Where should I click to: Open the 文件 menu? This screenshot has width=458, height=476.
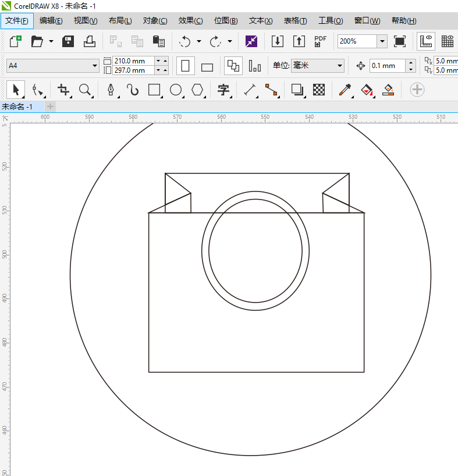pos(17,21)
